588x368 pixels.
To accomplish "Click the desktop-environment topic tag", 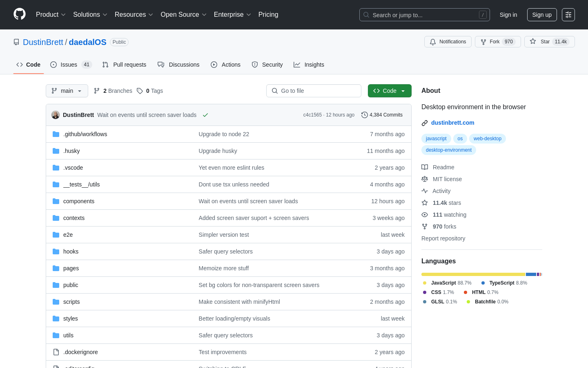I will (449, 150).
